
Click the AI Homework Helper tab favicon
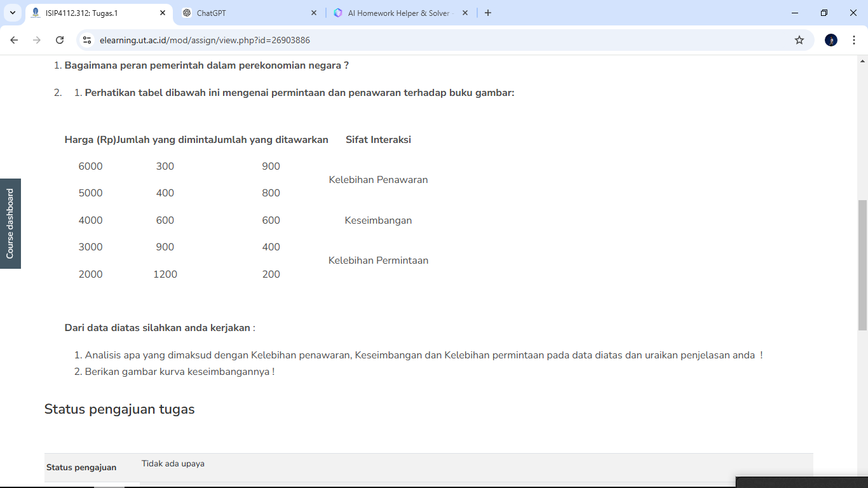point(338,13)
